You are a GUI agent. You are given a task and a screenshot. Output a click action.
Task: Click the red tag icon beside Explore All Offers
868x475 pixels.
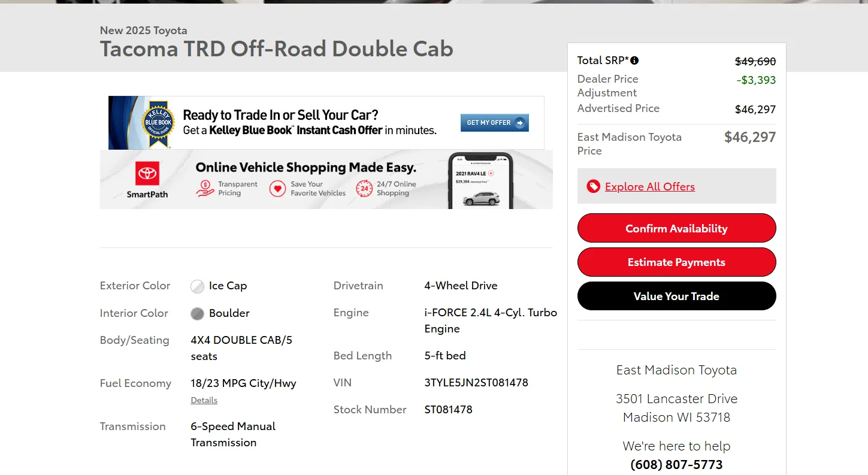593,186
